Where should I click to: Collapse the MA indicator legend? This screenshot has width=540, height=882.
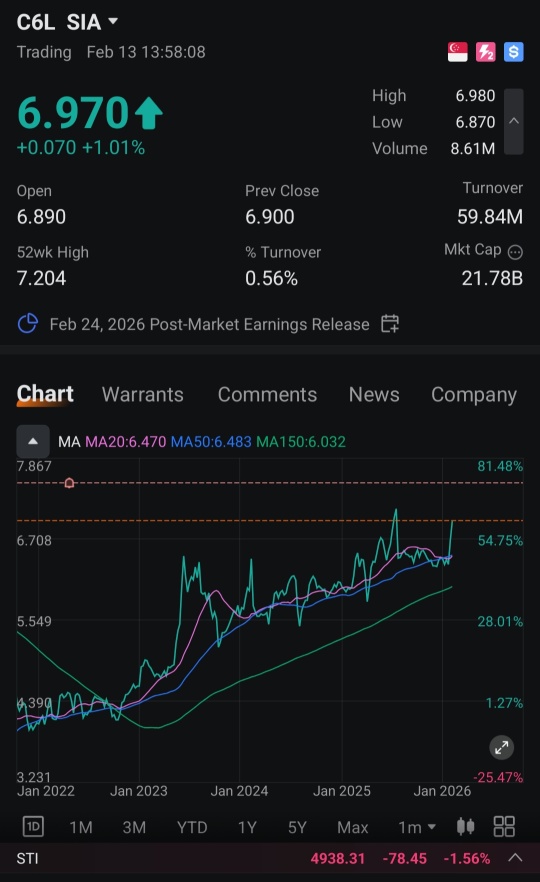(33, 442)
